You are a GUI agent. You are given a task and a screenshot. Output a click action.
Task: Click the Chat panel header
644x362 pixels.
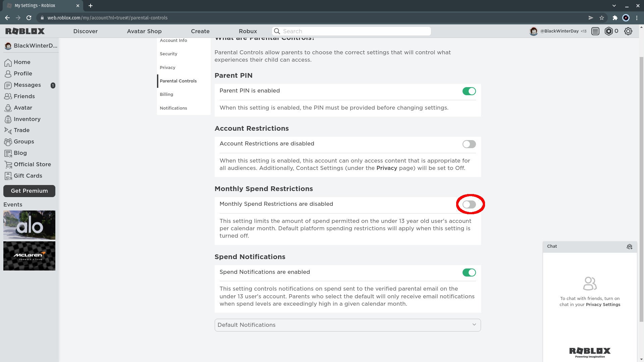point(590,247)
